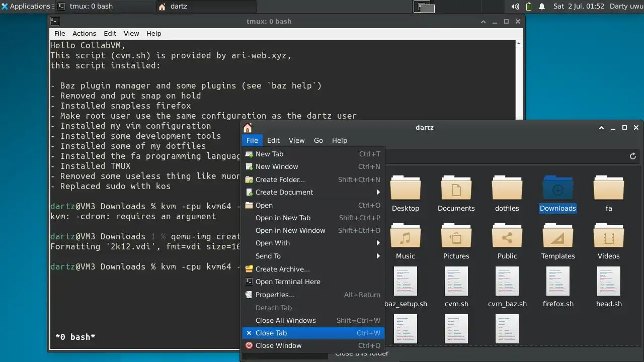Choose Open in New Window entry

313,230
